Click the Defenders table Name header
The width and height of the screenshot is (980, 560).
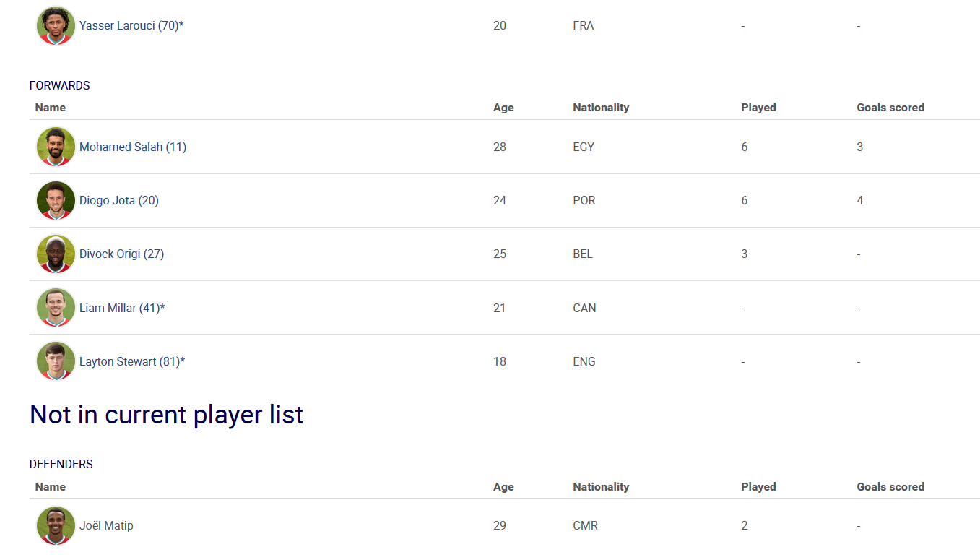click(x=51, y=487)
